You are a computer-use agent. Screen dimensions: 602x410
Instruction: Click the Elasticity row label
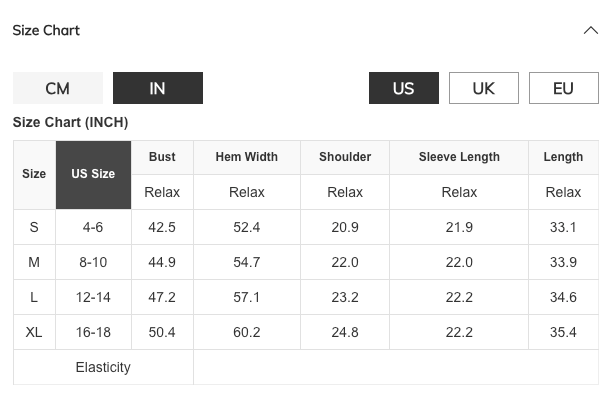[x=103, y=367]
